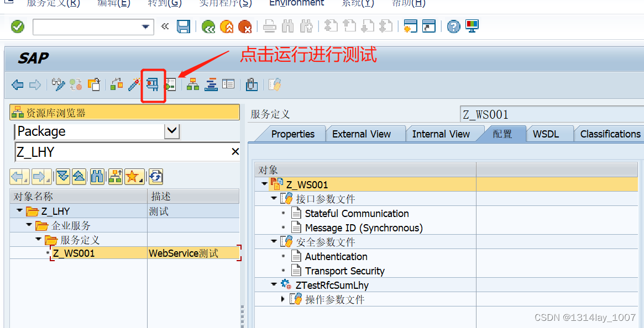
Task: Click the paperclip clipboard toolbar icon
Action: (x=252, y=84)
